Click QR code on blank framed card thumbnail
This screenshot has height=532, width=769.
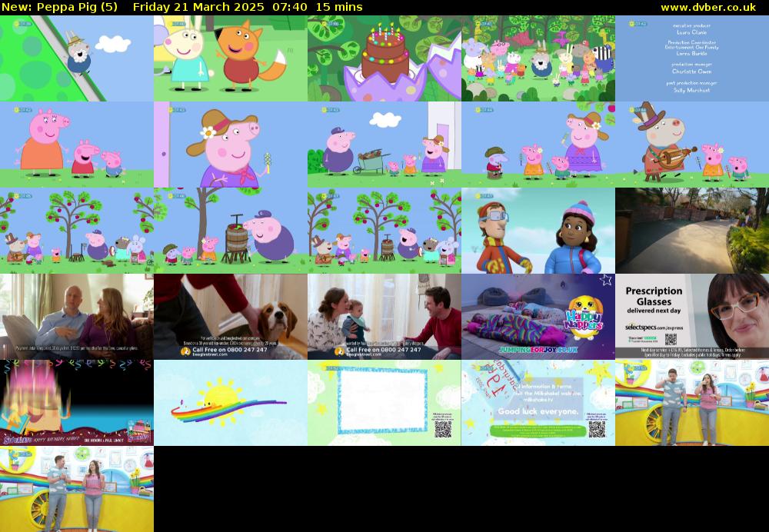point(443,430)
